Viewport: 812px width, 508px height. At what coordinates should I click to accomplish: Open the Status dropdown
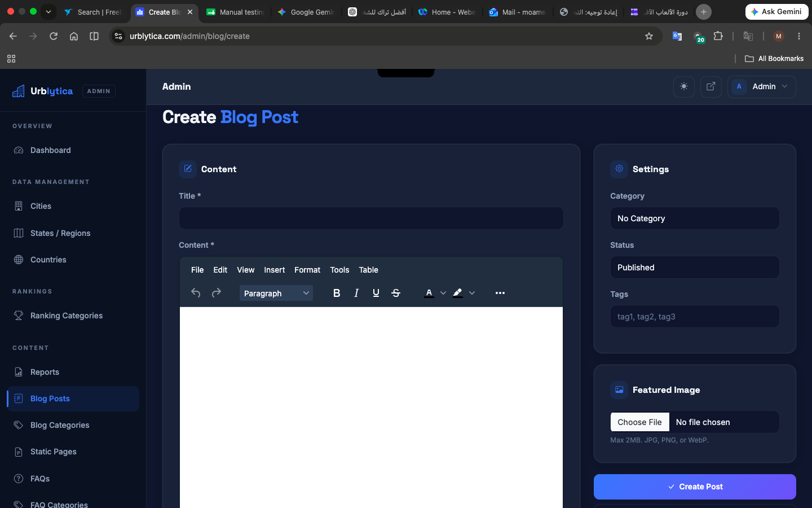click(695, 268)
